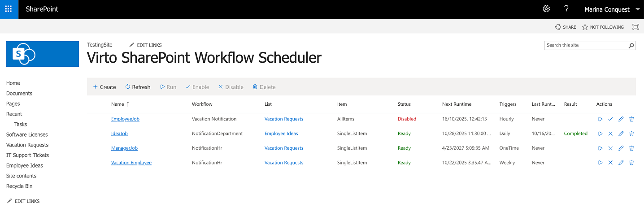This screenshot has height=220, width=644.
Task: Edit ManagerJob with the pencil icon
Action: click(621, 148)
